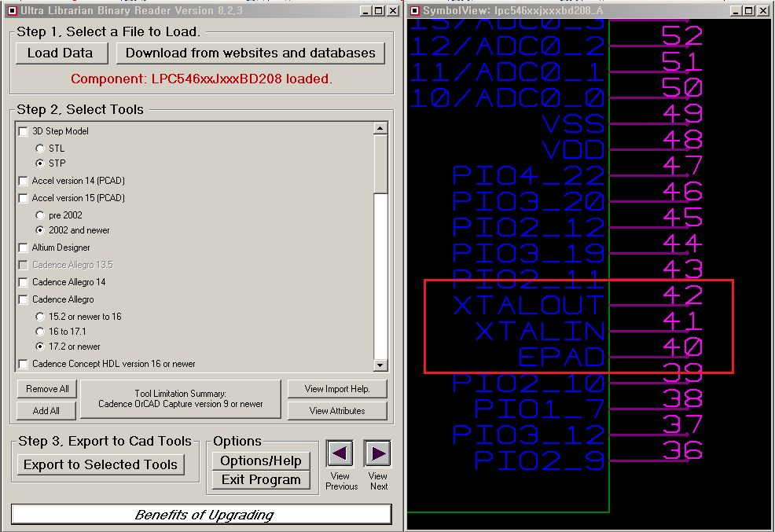This screenshot has height=532, width=775.
Task: Click the tools list scroll up arrow
Action: click(x=380, y=128)
